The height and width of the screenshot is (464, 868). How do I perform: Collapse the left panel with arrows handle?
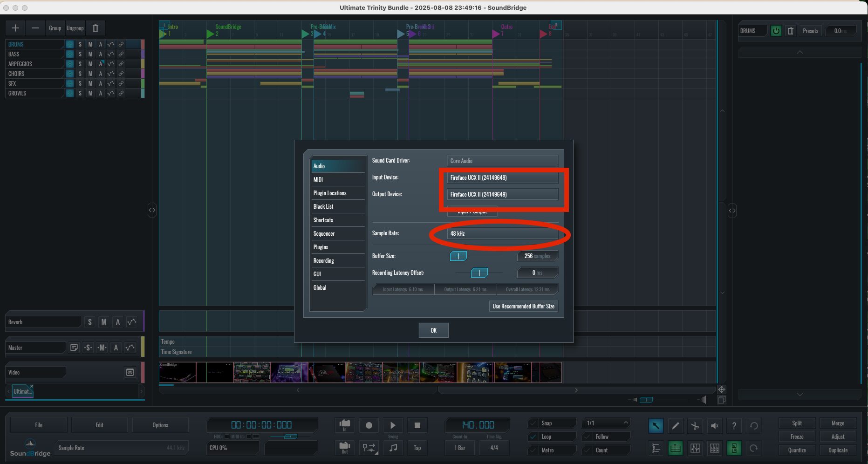click(x=152, y=210)
